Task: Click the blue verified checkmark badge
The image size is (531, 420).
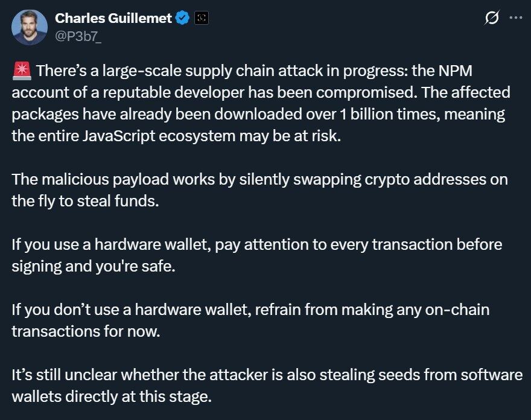Action: pos(182,18)
